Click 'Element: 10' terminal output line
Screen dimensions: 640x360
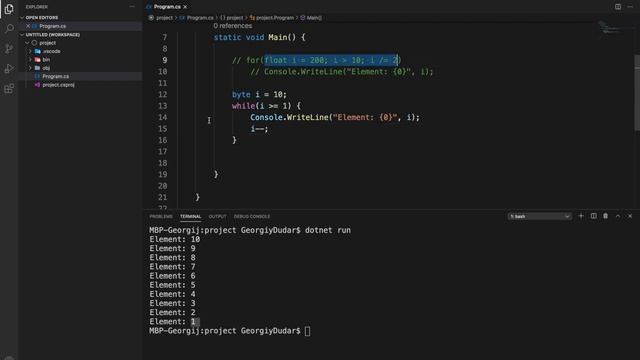click(x=175, y=240)
